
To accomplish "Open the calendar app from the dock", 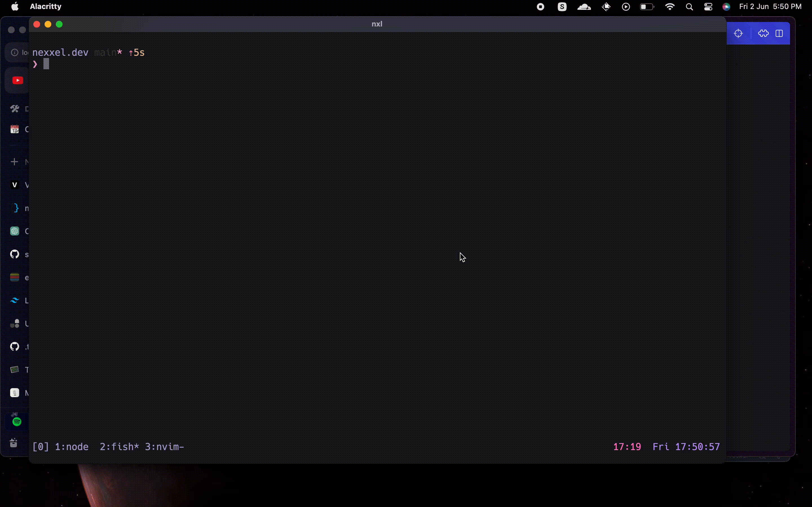I will [x=14, y=129].
